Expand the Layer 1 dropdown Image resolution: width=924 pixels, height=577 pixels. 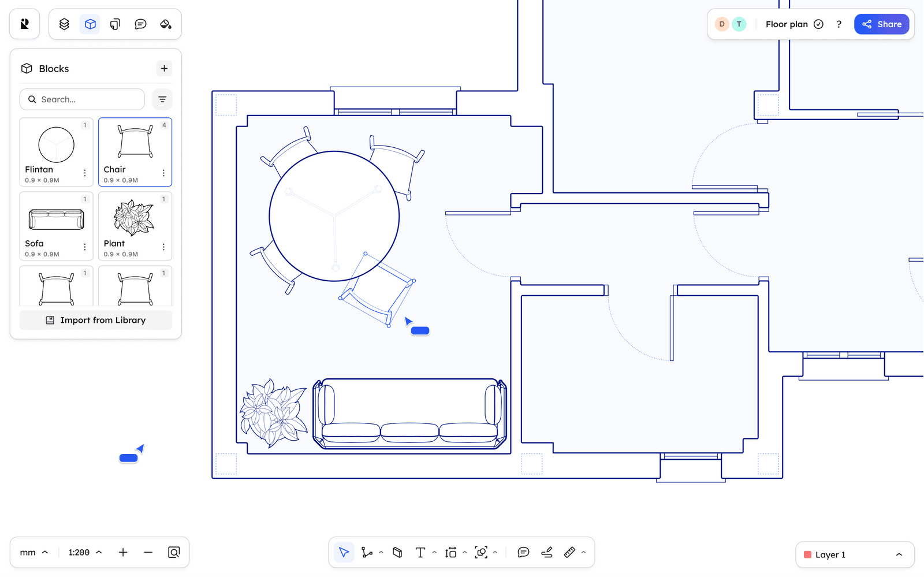coord(900,554)
